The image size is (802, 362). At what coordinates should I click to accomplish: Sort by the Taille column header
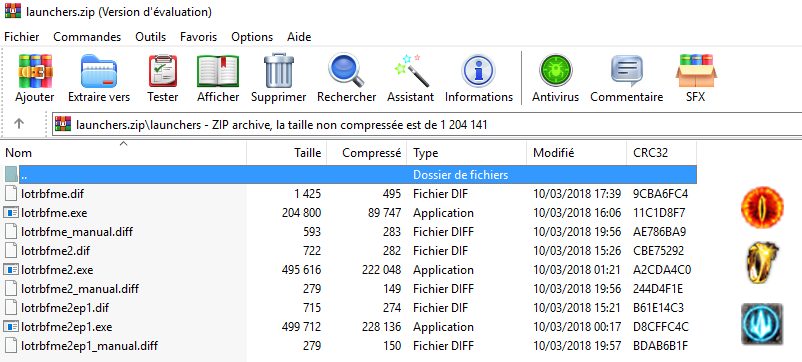click(x=286, y=153)
